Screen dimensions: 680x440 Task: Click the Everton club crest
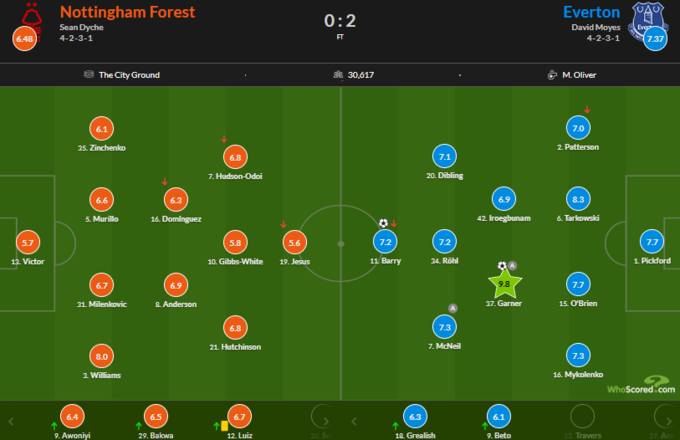651,16
